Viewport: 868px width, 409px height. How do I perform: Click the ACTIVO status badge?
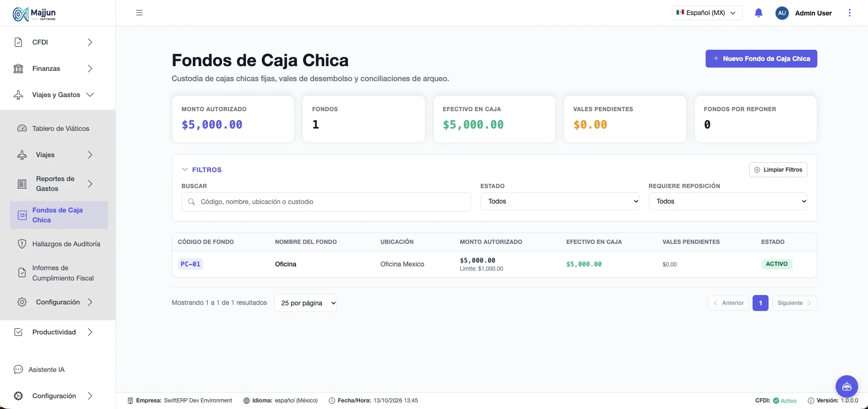point(777,264)
